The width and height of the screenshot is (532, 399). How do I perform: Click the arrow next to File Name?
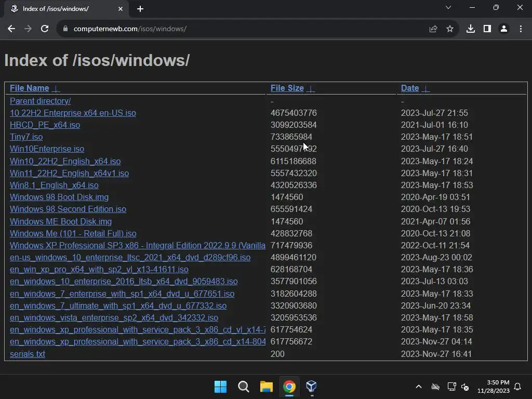pyautogui.click(x=56, y=88)
